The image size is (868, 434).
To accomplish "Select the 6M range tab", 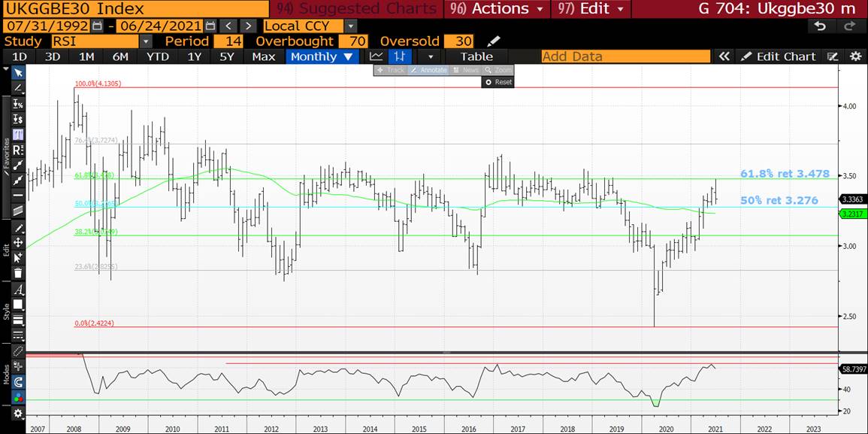I will pos(120,56).
